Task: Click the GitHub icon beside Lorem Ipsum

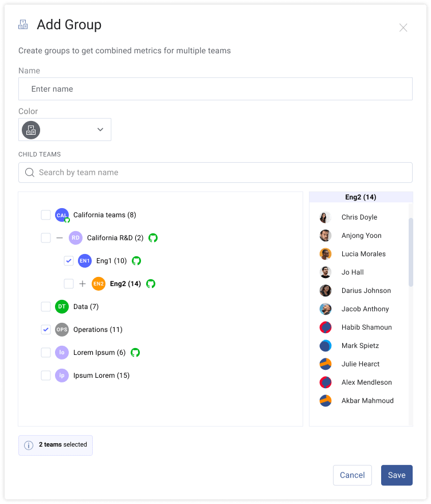Action: (135, 353)
